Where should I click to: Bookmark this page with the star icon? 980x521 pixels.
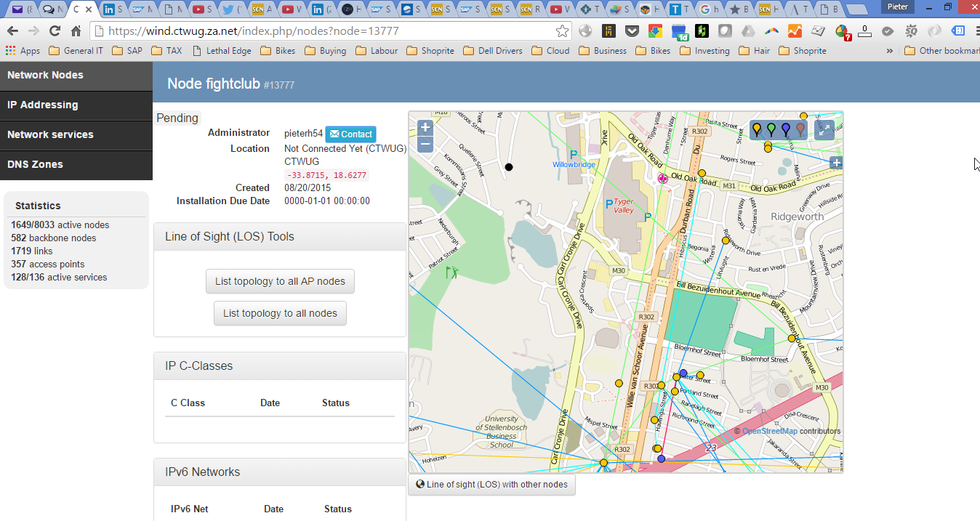tap(562, 31)
